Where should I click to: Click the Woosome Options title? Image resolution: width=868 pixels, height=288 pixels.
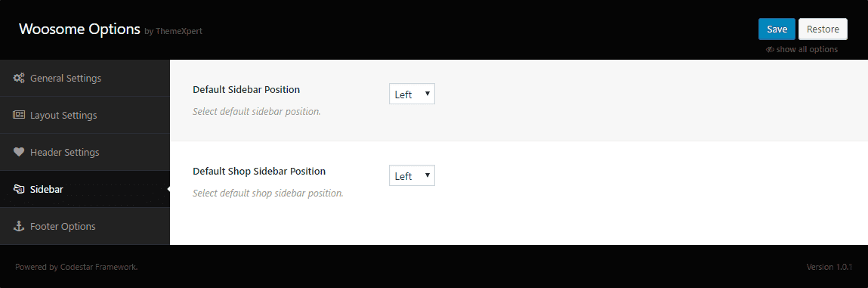79,29
